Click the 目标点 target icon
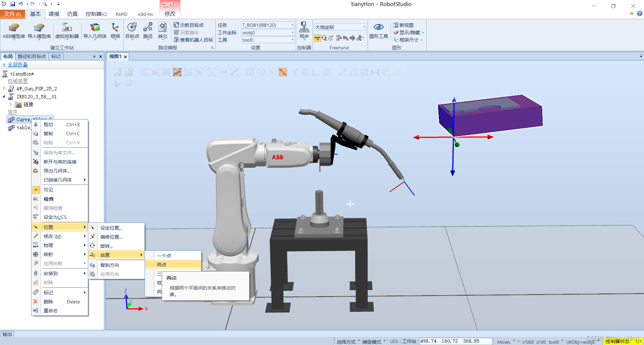Screen dimensions: 644x345 coord(132,31)
